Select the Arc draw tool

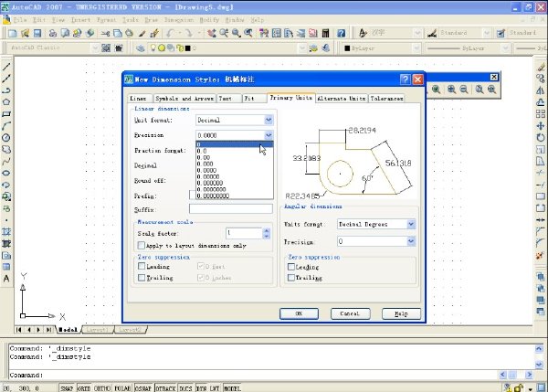point(6,126)
